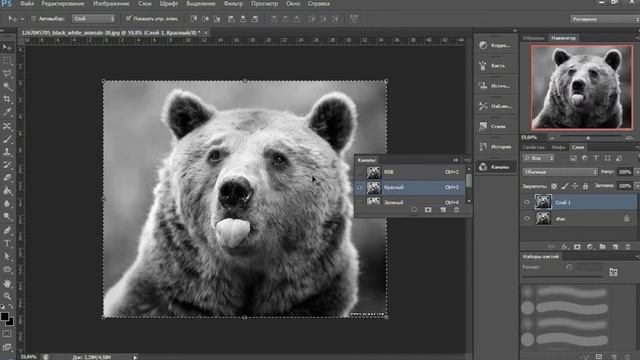Toggle the brush panel from Наборы кистей
This screenshot has height=360, width=640.
[x=613, y=272]
